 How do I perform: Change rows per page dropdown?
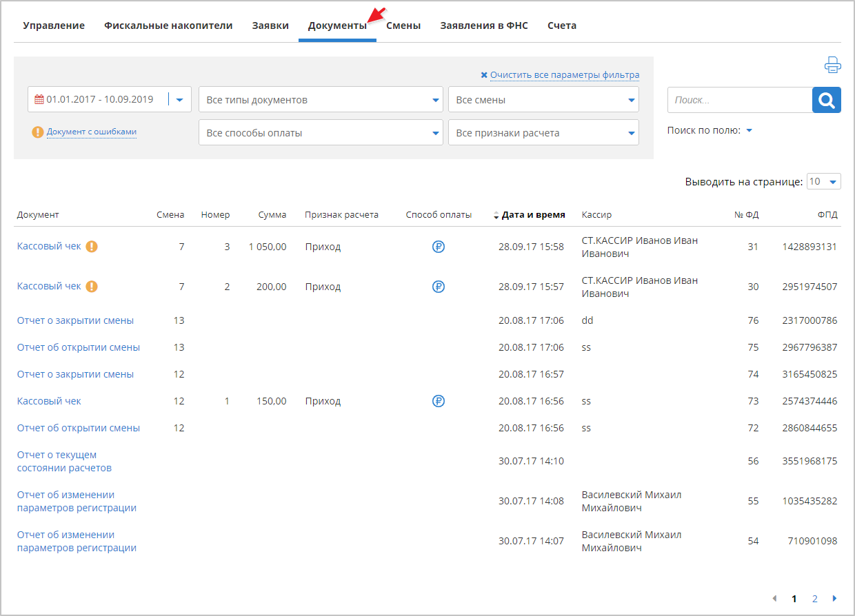tap(824, 182)
